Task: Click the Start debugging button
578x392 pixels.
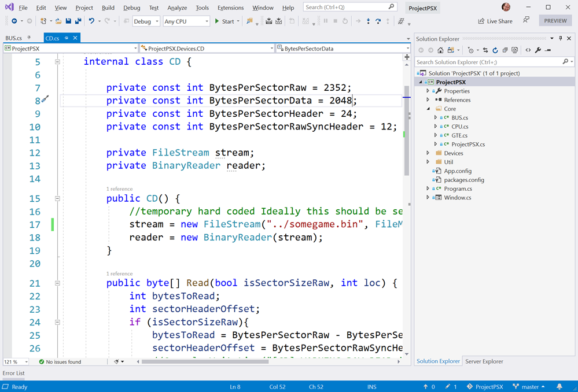Action: point(224,21)
